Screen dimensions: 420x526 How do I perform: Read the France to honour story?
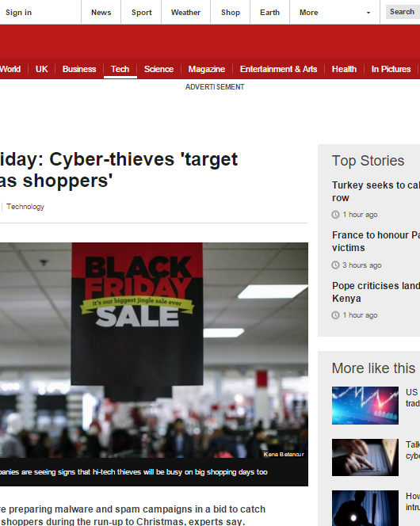point(376,241)
